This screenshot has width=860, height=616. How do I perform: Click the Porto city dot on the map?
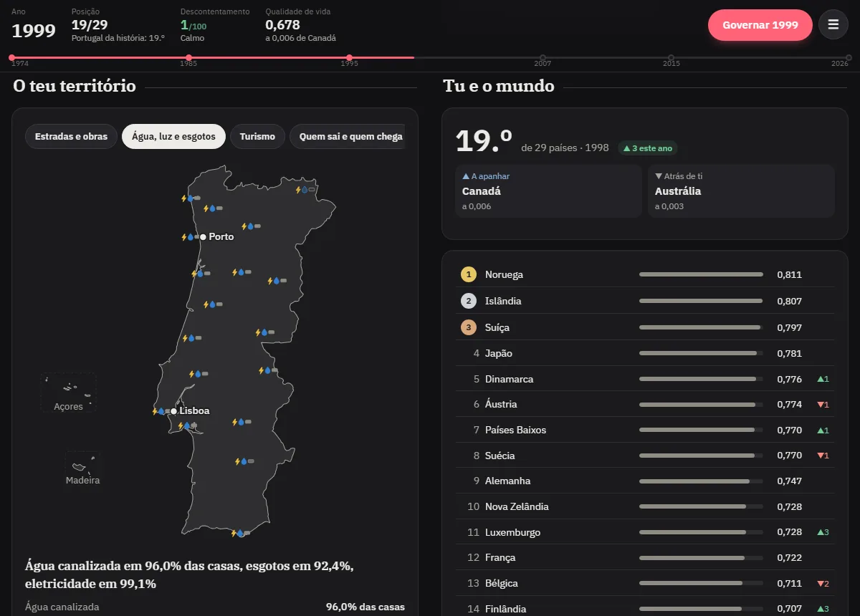coord(203,236)
